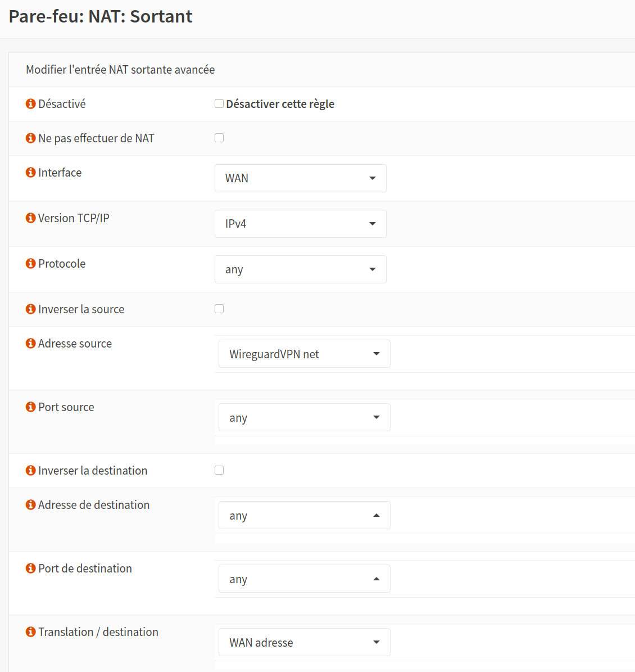Open the Interface dropdown showing WAN

300,178
